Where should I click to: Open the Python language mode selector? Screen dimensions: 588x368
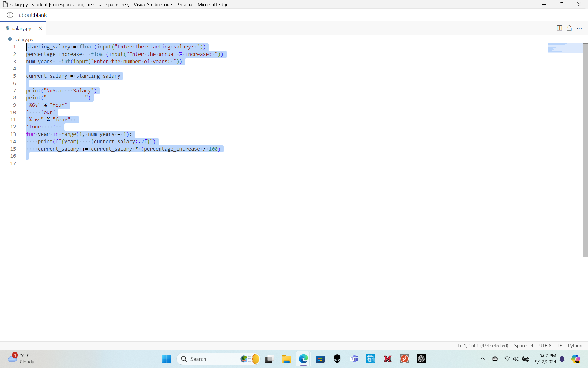[x=575, y=345]
